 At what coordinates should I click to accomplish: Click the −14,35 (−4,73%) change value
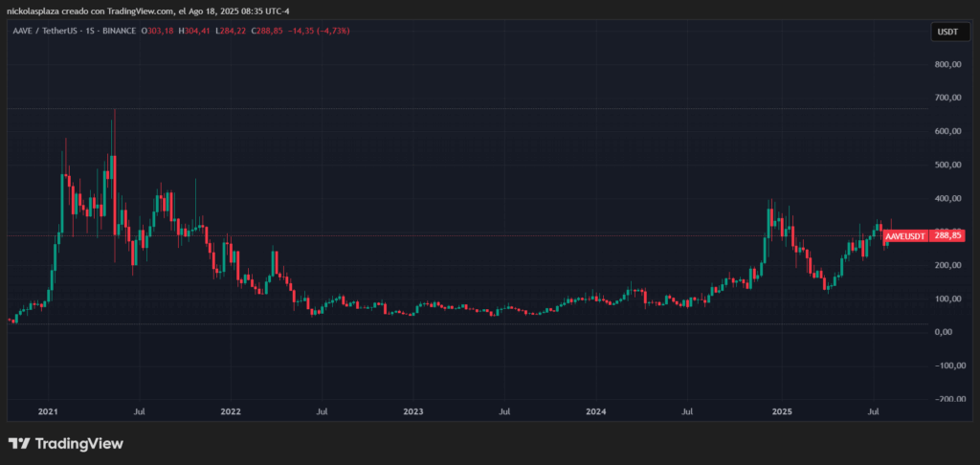[x=323, y=32]
